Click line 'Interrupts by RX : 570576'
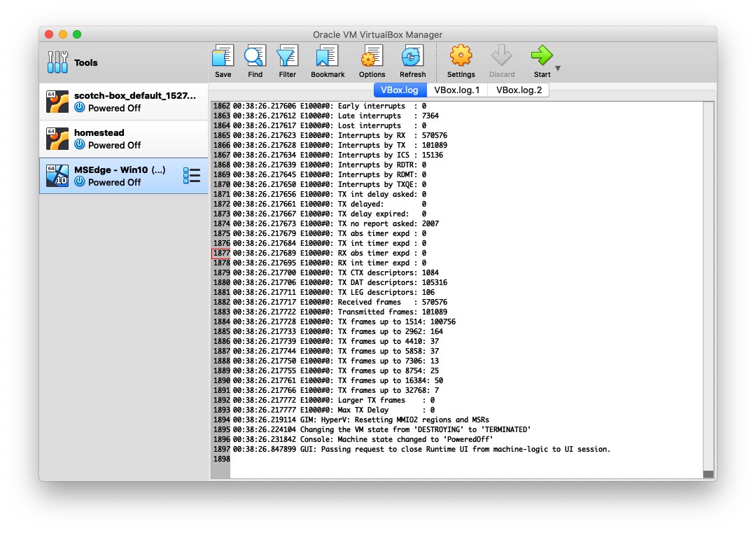The height and width of the screenshot is (533, 756). click(x=340, y=136)
